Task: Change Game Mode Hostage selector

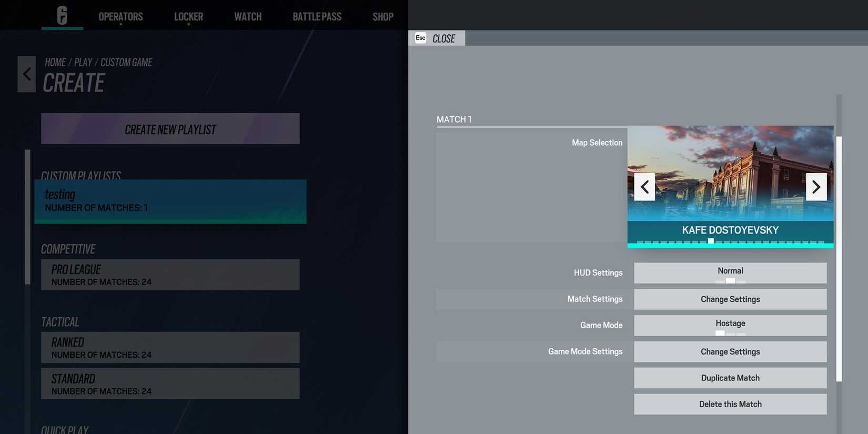Action: tap(730, 326)
